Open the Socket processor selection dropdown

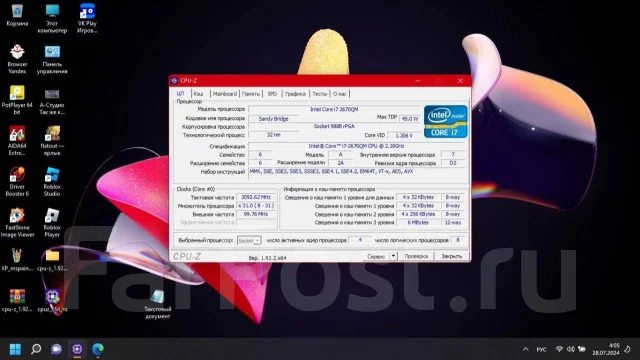point(249,240)
